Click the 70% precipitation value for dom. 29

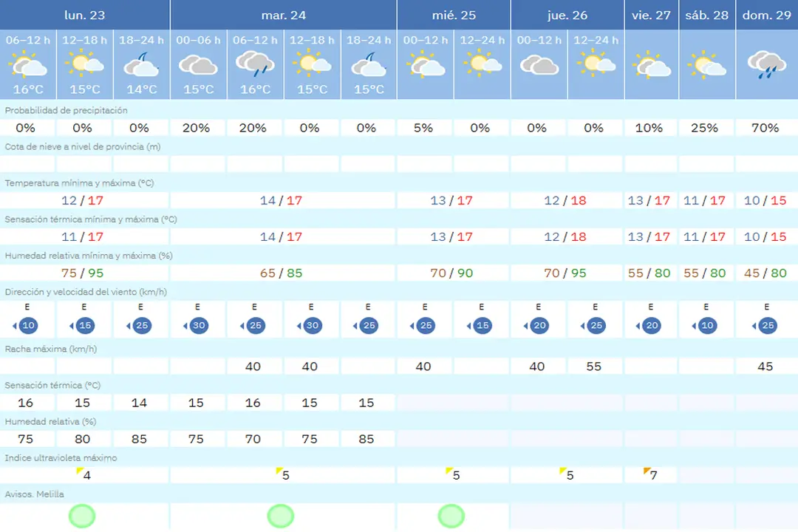765,128
